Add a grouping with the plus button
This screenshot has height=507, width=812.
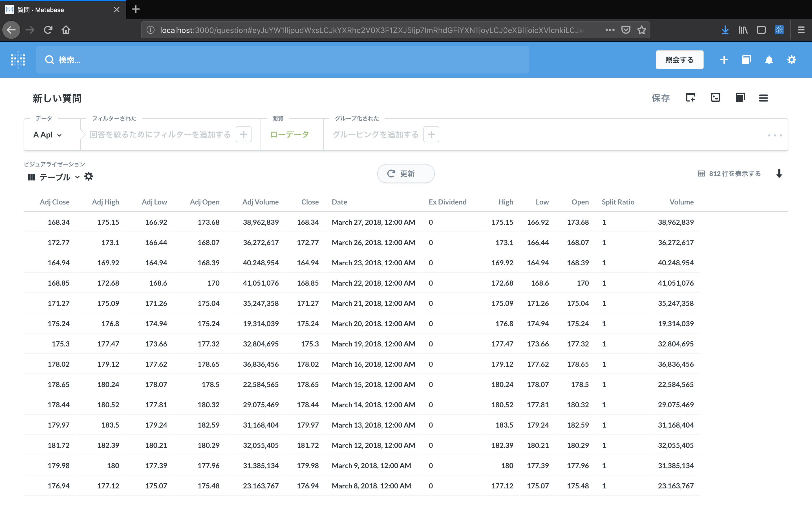pyautogui.click(x=431, y=134)
